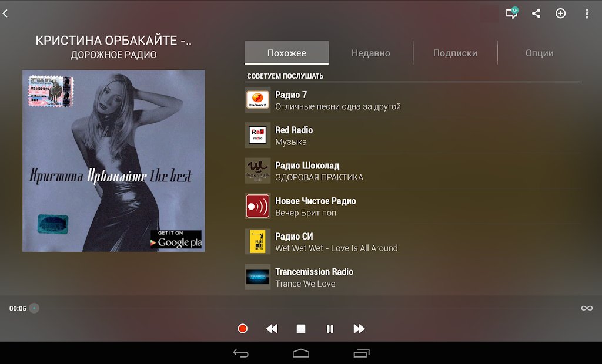Open the Подписки tab
Screen dimensions: 602x364
pos(455,52)
